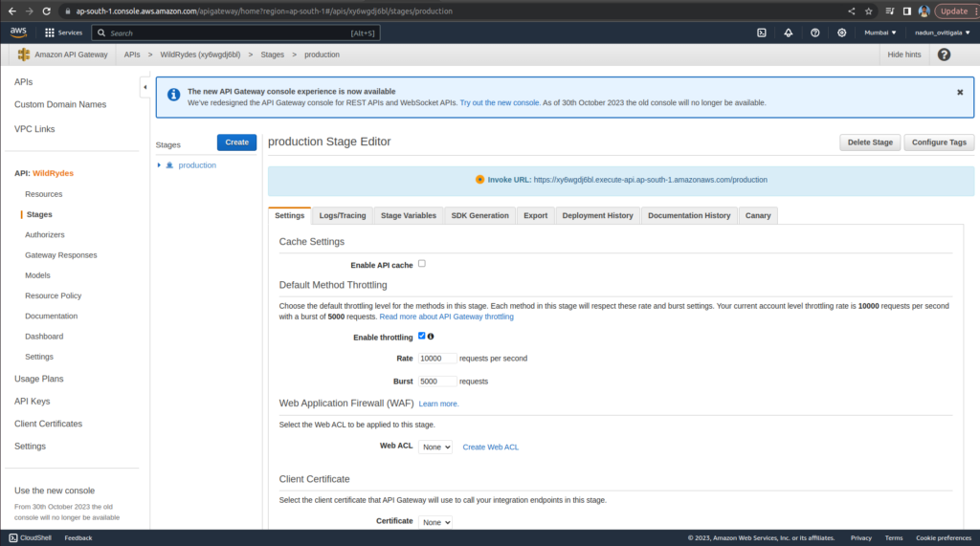This screenshot has width=980, height=546.
Task: Click the AWS logo home icon
Action: 18,32
